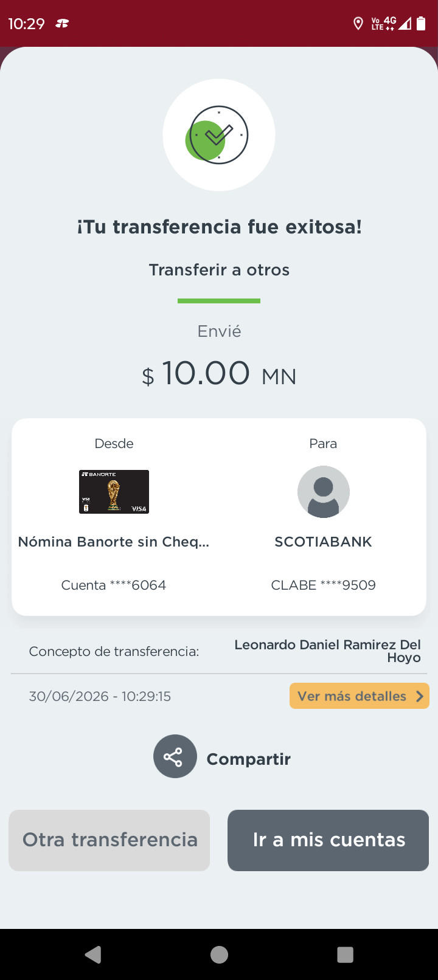Tap the battery indicator icon
The height and width of the screenshot is (980, 438).
click(x=421, y=24)
